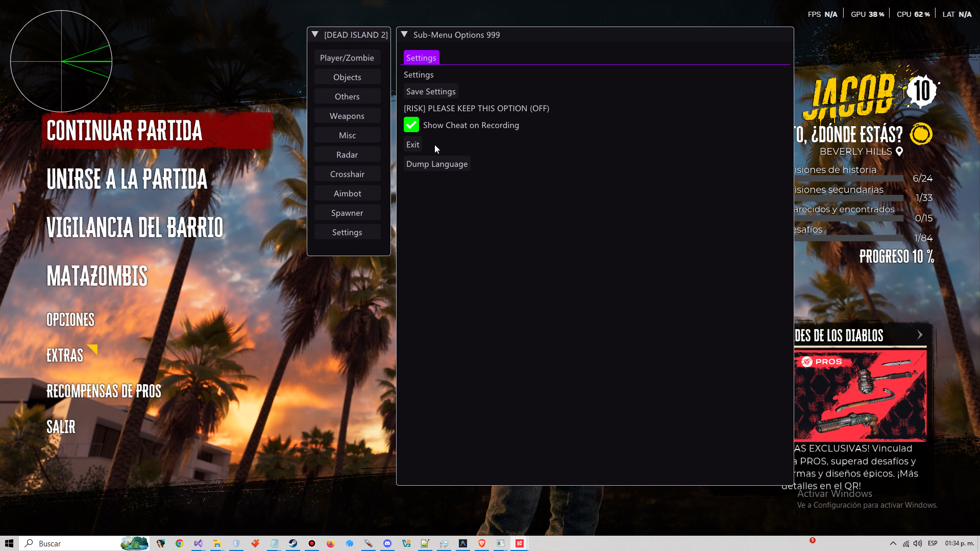Expand the REDES DE LOS DIABLOS chevron arrow

[920, 335]
